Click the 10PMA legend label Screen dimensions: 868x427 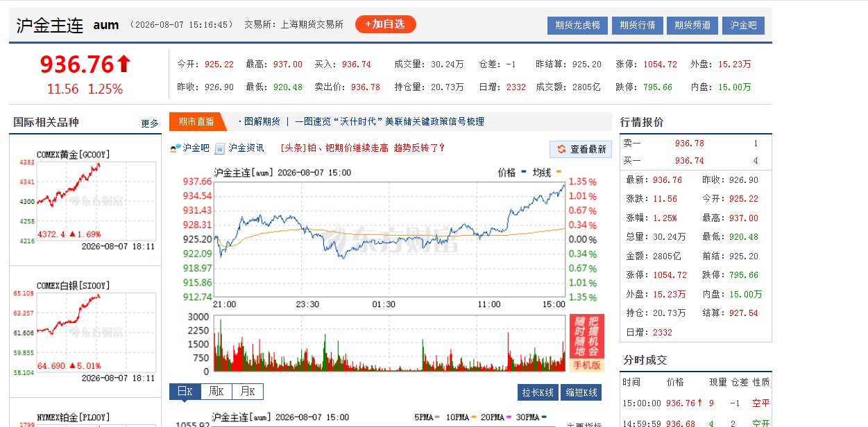point(457,417)
